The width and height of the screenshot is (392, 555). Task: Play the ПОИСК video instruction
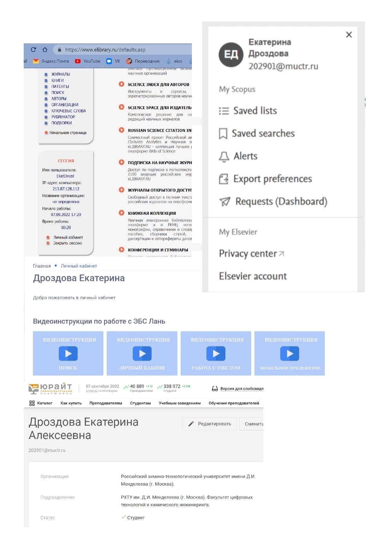click(x=68, y=353)
